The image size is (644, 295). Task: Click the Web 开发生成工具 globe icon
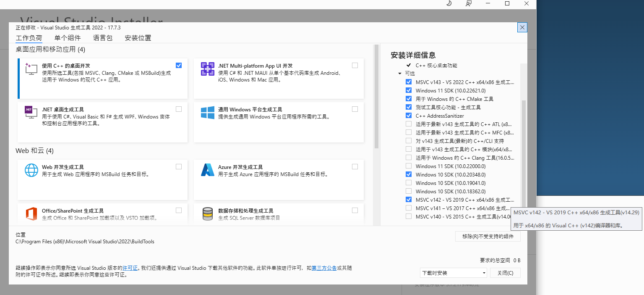tap(31, 170)
